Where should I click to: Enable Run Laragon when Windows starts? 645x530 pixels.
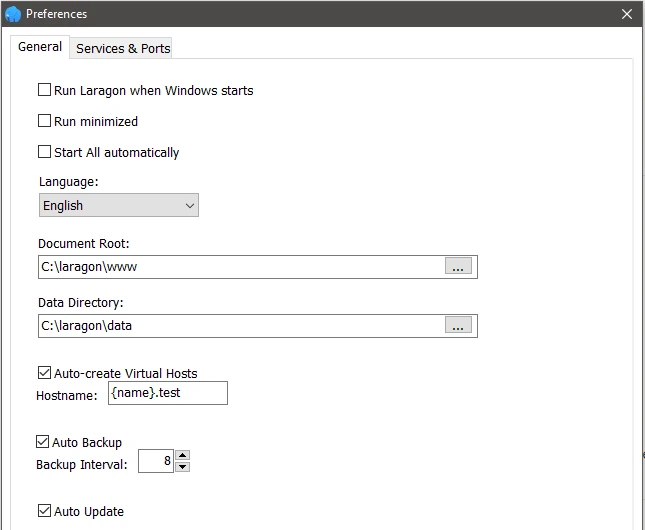click(44, 90)
